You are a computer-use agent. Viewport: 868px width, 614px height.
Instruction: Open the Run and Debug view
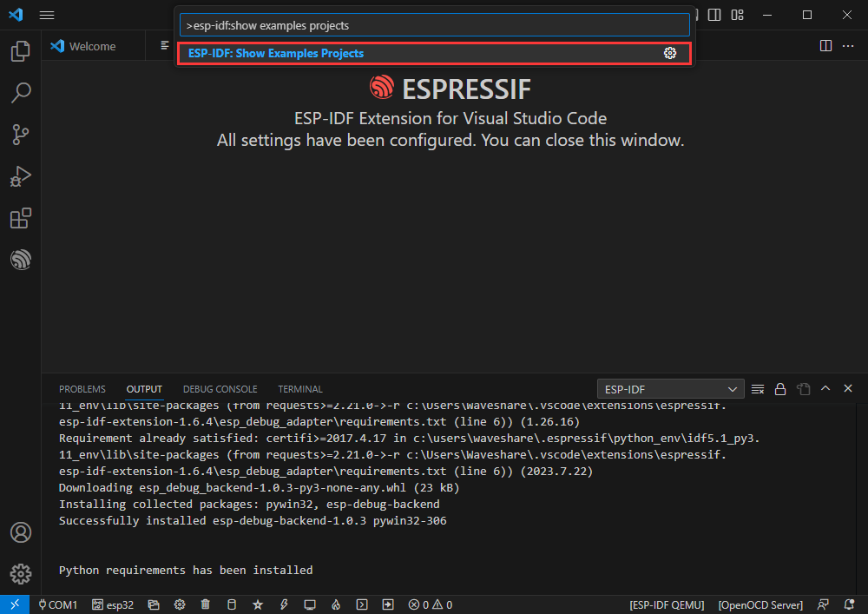21,176
